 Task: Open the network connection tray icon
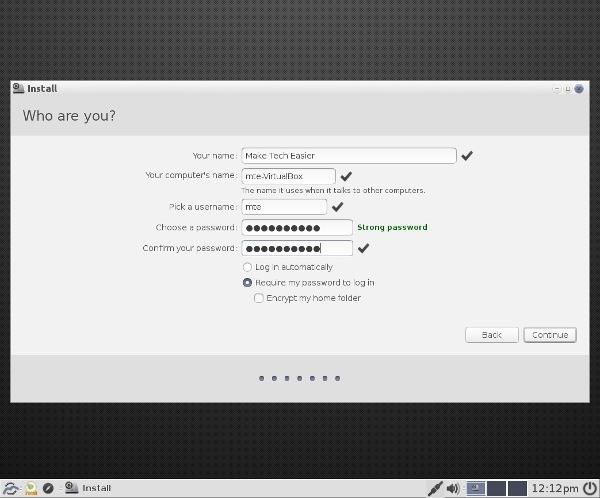(x=435, y=488)
